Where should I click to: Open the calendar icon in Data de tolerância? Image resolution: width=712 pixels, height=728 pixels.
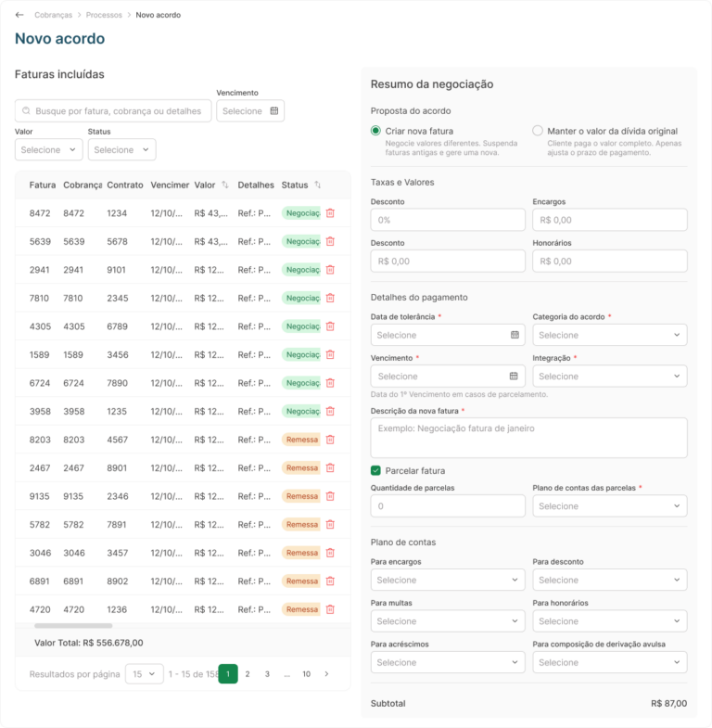pos(515,335)
